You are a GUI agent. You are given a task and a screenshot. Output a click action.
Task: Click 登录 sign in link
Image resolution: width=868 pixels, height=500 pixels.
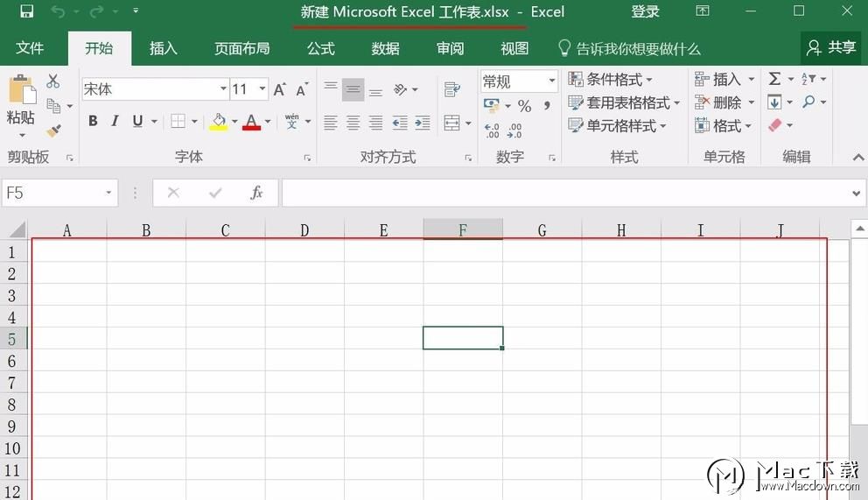646,11
